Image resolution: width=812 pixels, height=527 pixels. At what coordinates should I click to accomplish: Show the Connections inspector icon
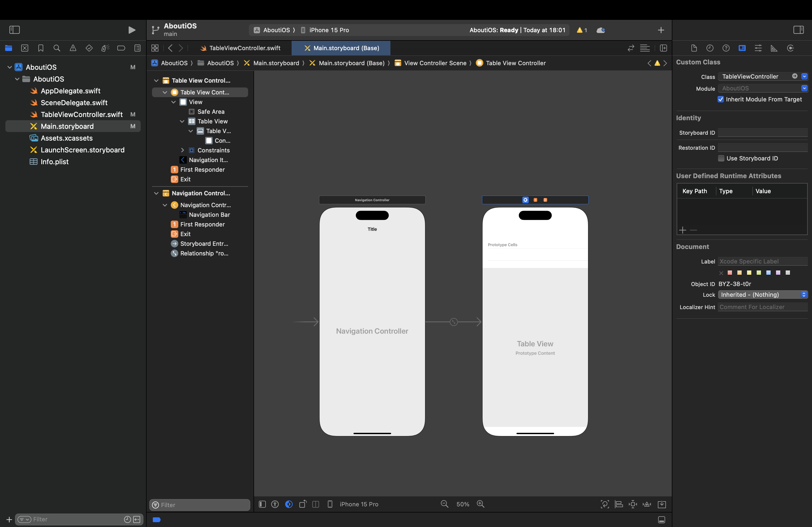point(791,48)
